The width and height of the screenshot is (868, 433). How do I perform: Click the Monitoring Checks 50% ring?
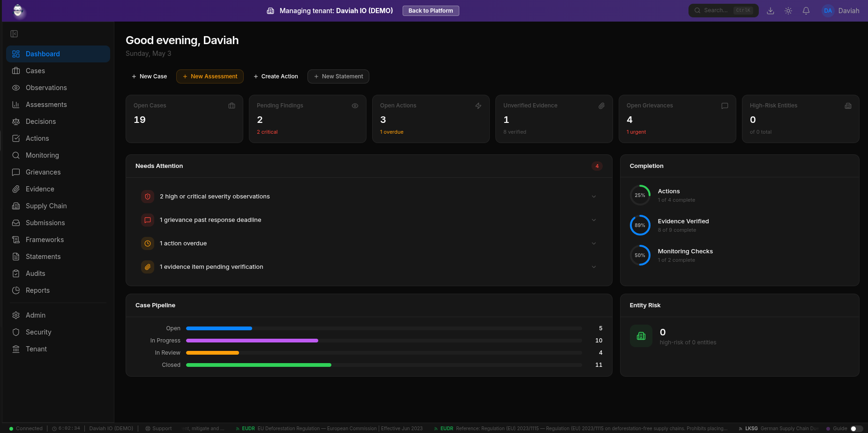640,255
